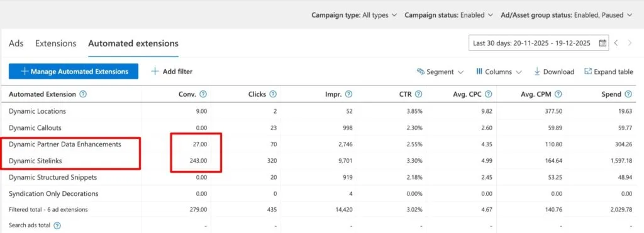Click 2.60 Avg. CPC for Dynamic Callouts
Screen dimensions: 644x233
[x=487, y=128]
